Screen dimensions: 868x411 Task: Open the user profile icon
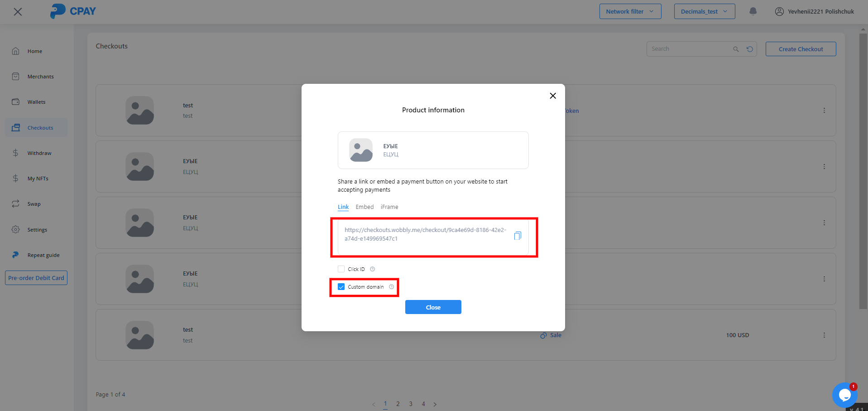(779, 12)
